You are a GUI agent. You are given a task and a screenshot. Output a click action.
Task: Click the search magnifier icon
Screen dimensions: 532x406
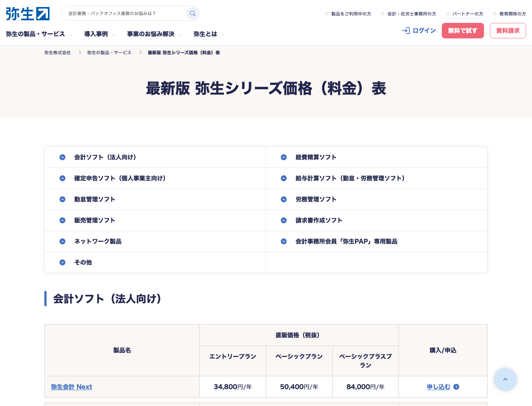pyautogui.click(x=192, y=13)
